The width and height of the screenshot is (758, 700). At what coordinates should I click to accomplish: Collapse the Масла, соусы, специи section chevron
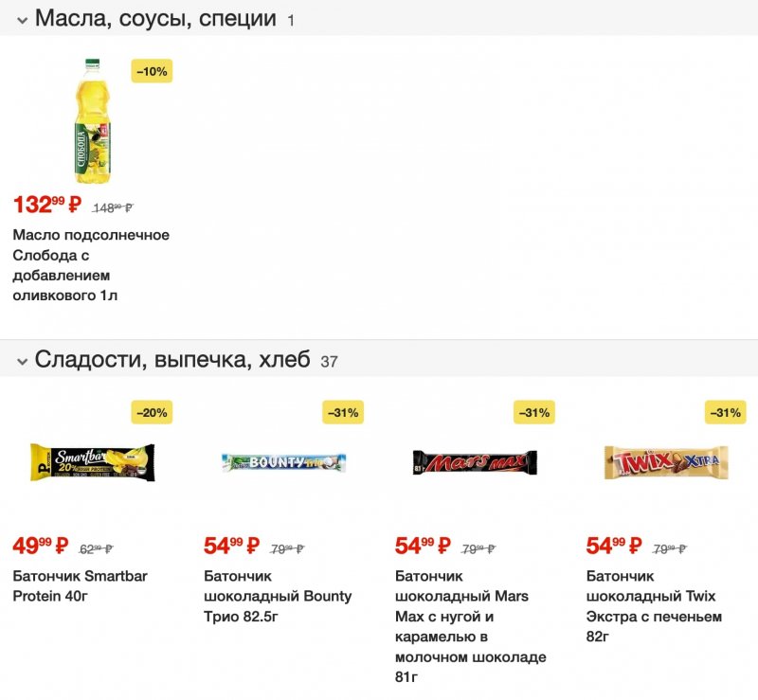click(x=21, y=20)
